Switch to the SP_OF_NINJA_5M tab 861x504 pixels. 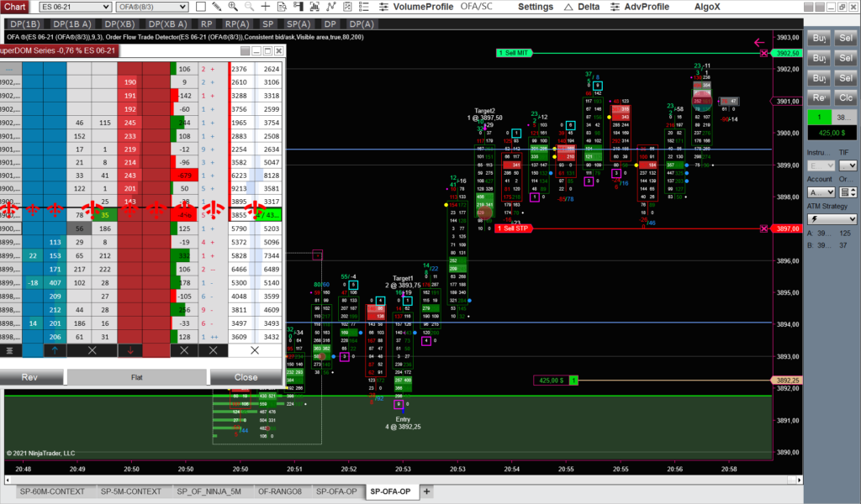click(209, 491)
